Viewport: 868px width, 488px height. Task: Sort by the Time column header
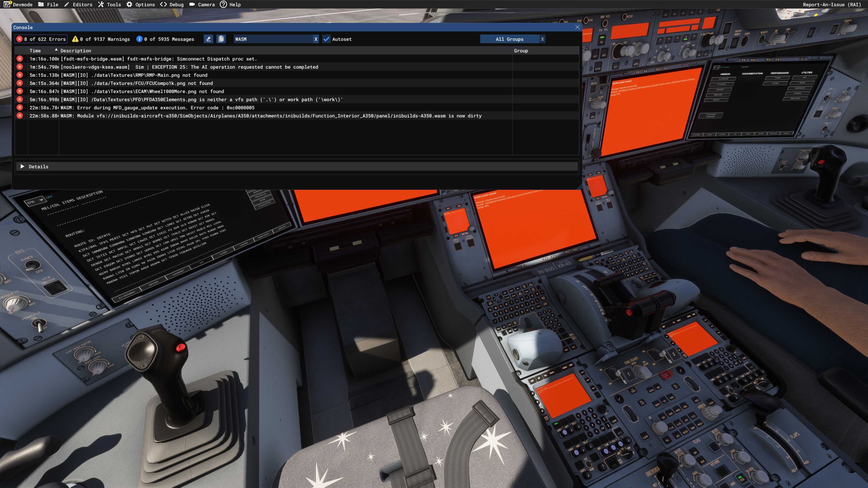tap(35, 50)
